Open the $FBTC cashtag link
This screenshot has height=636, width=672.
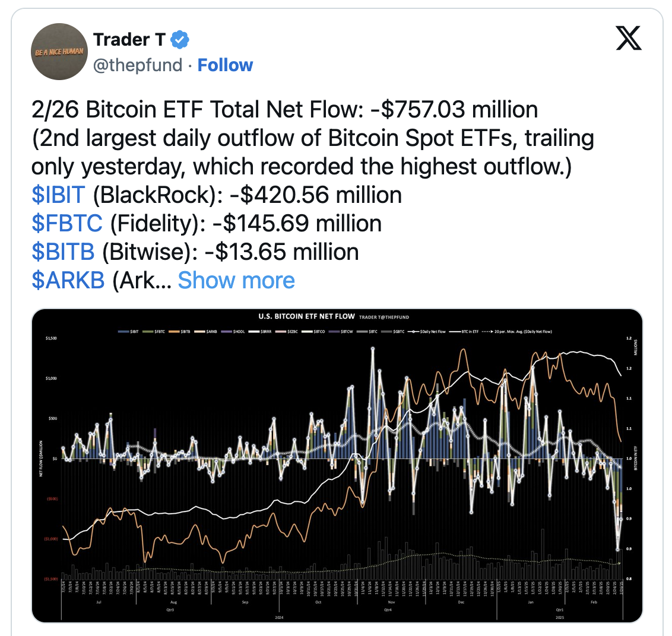67,223
